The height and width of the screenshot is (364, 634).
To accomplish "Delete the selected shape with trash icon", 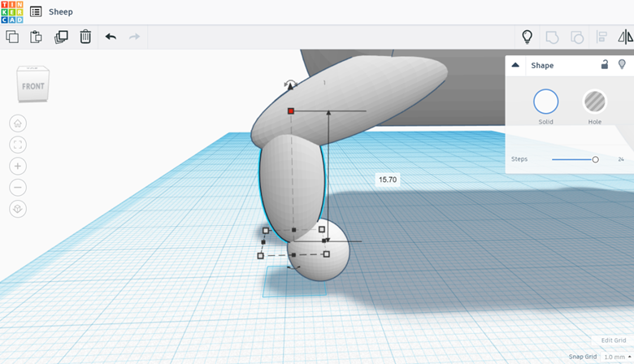I will [x=85, y=37].
